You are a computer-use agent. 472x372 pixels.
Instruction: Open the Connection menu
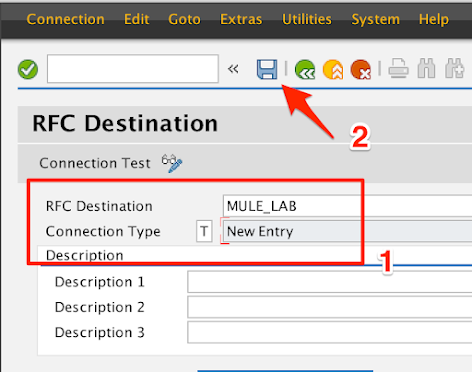tap(65, 19)
